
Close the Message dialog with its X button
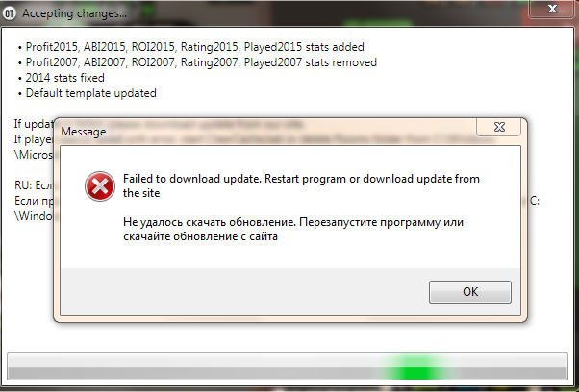pyautogui.click(x=499, y=127)
